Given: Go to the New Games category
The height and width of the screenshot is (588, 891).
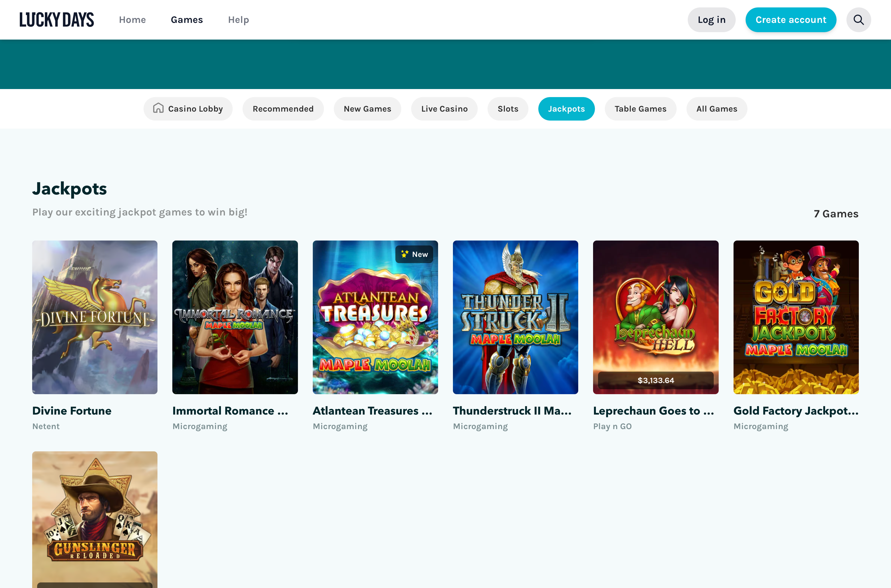Looking at the screenshot, I should tap(367, 109).
